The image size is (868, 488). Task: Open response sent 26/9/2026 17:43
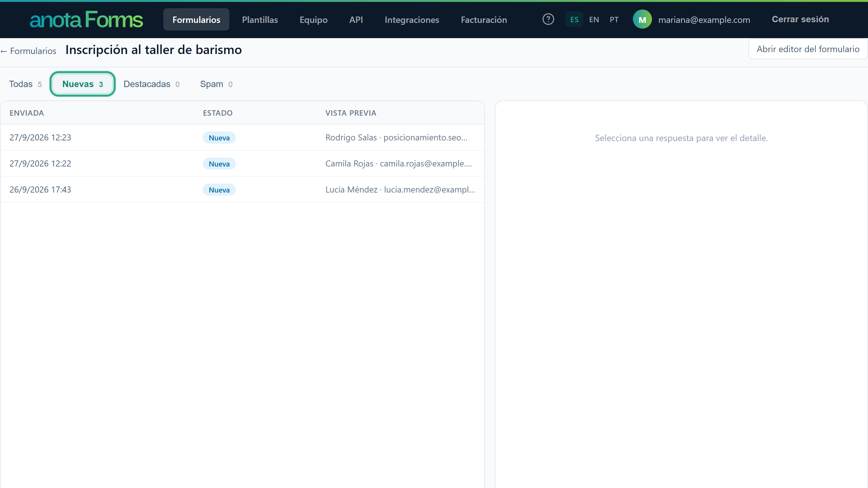tap(242, 189)
